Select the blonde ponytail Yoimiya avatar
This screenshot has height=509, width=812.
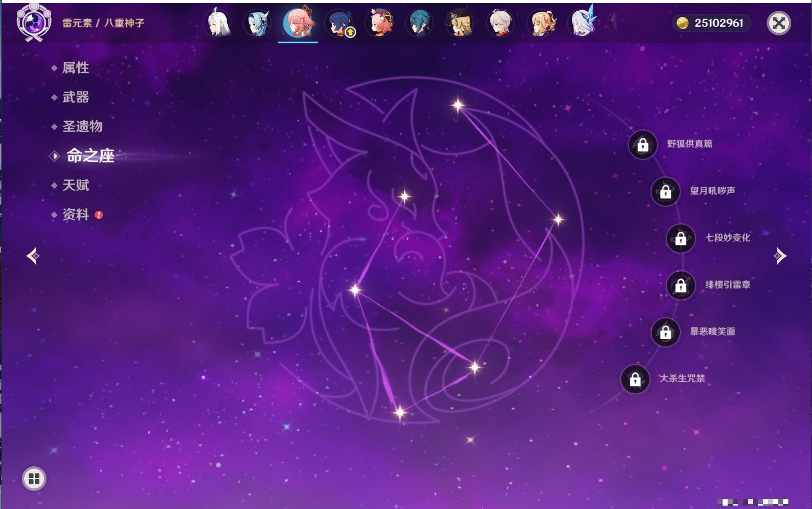(x=542, y=23)
